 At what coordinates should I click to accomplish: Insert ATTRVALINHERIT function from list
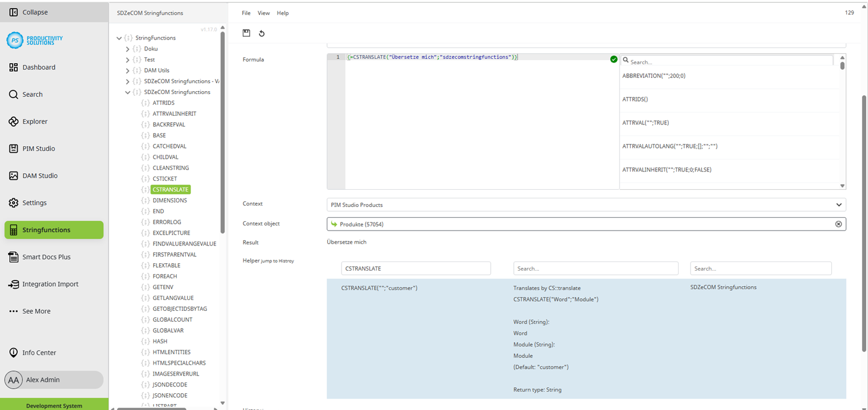tap(667, 170)
